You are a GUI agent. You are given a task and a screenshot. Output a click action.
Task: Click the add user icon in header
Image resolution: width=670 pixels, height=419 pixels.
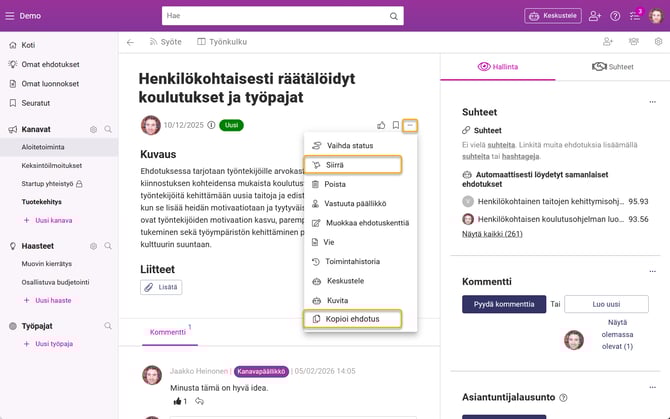pos(596,16)
